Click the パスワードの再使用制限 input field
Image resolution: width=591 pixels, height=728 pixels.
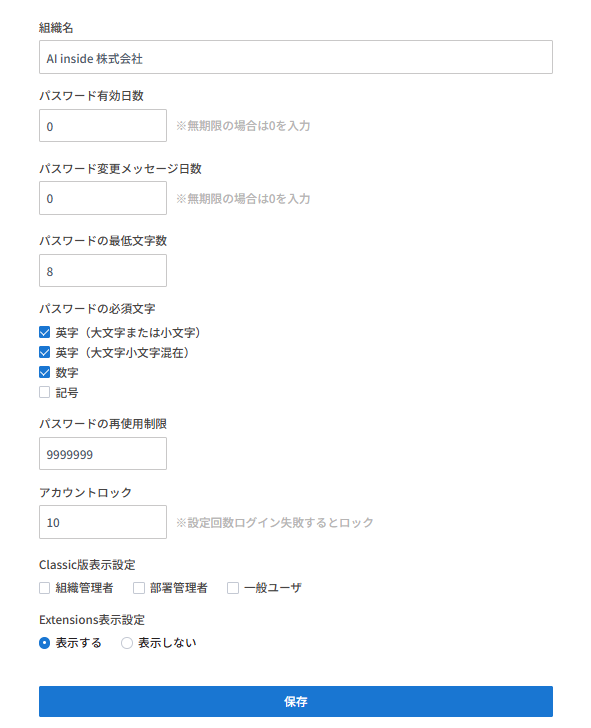(x=103, y=454)
